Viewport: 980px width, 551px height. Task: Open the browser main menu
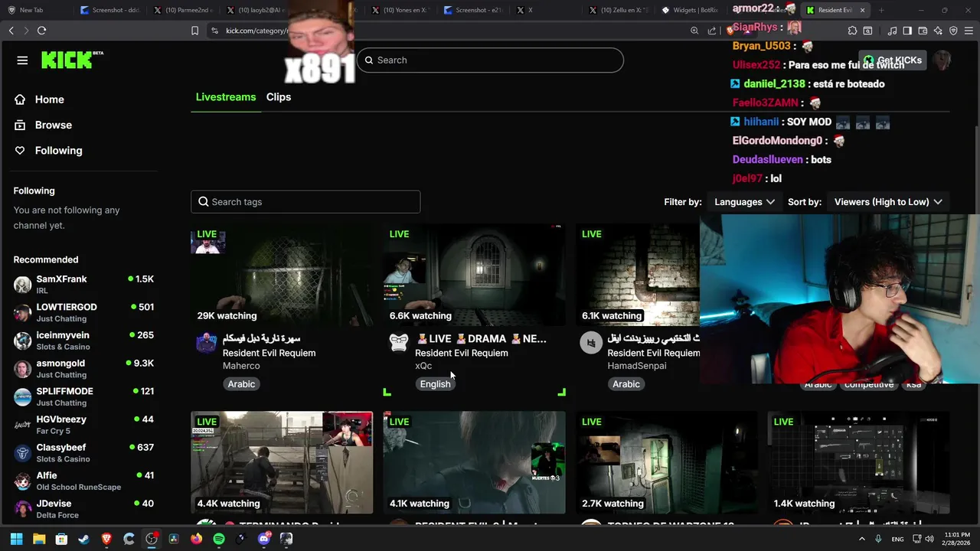[969, 31]
